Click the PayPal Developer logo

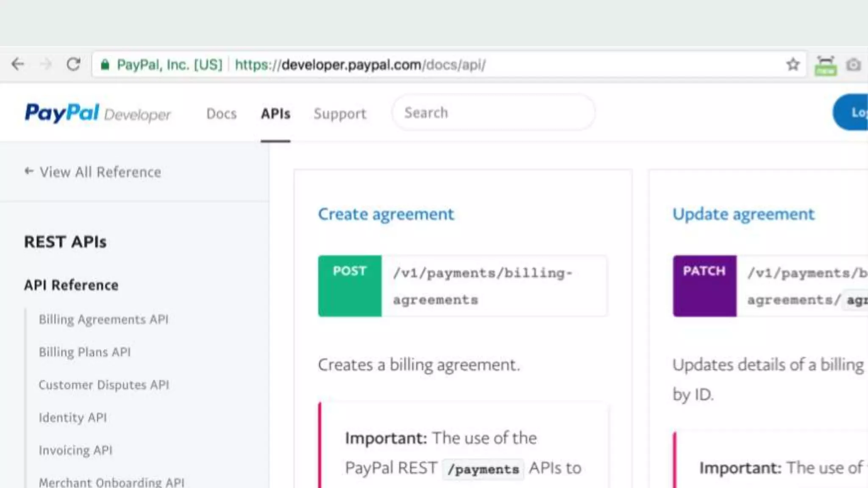(x=97, y=113)
